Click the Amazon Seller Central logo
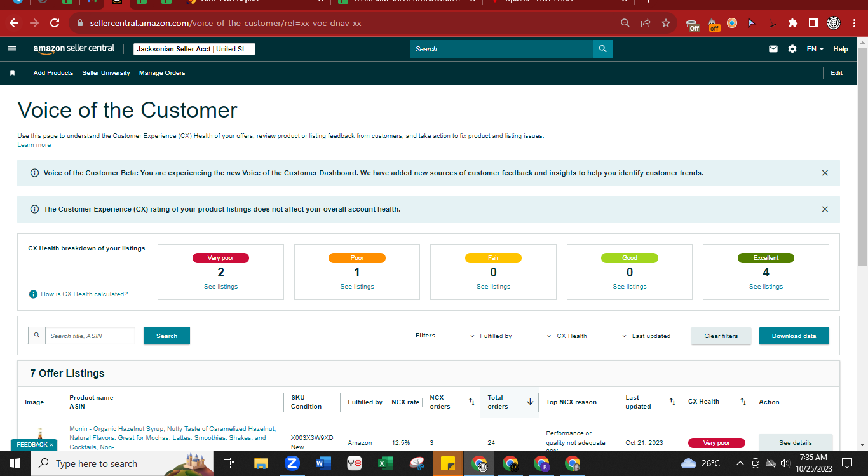This screenshot has width=868, height=476. [x=74, y=48]
